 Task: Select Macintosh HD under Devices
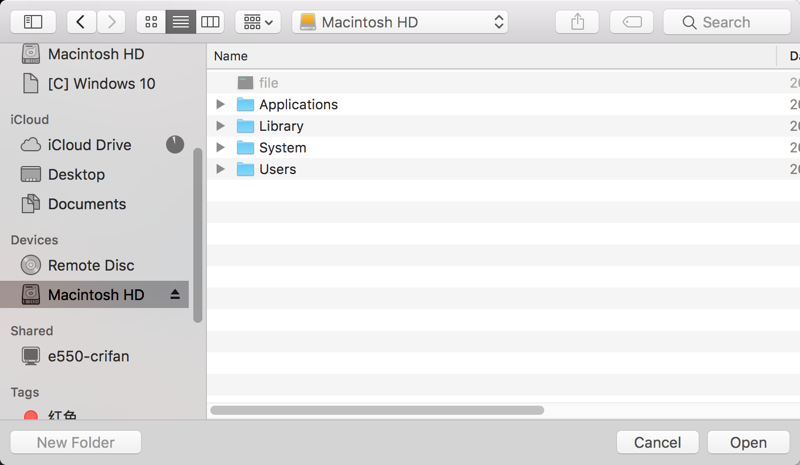pyautogui.click(x=94, y=295)
